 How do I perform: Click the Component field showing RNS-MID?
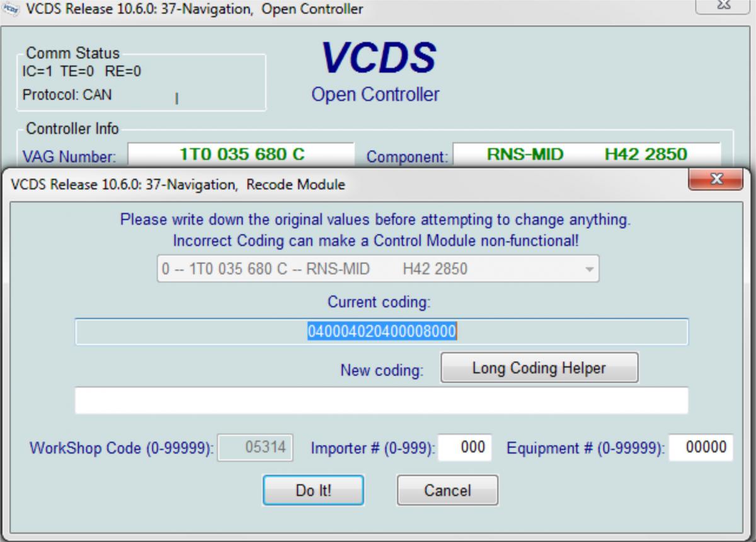[586, 154]
